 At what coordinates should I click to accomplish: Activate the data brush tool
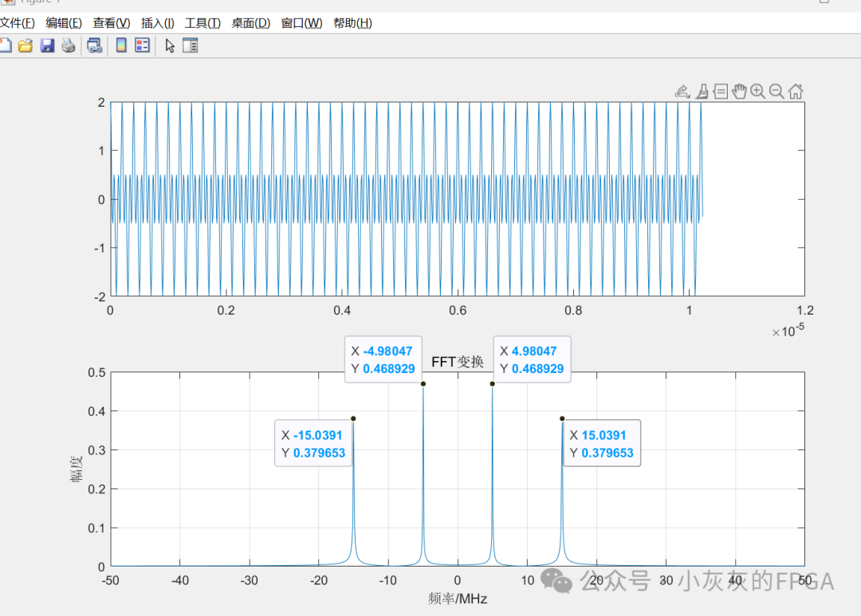702,91
